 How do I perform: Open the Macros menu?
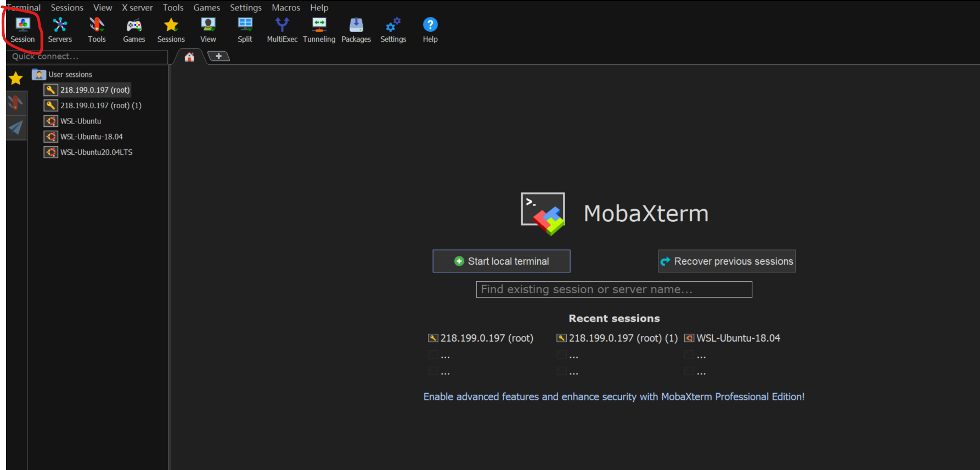pos(286,8)
